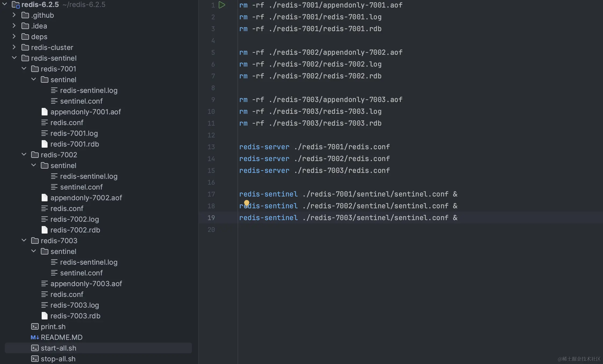Image resolution: width=603 pixels, height=364 pixels.
Task: Expand the deps folder
Action: tap(14, 37)
